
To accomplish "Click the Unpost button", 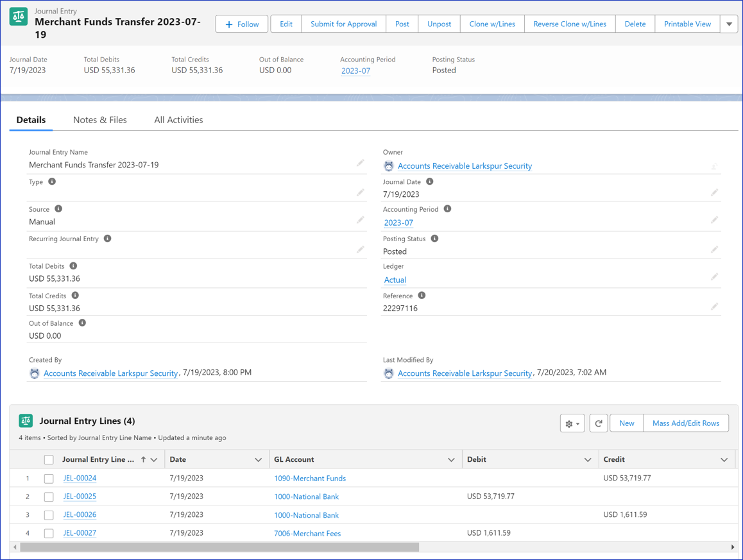I will coord(440,24).
